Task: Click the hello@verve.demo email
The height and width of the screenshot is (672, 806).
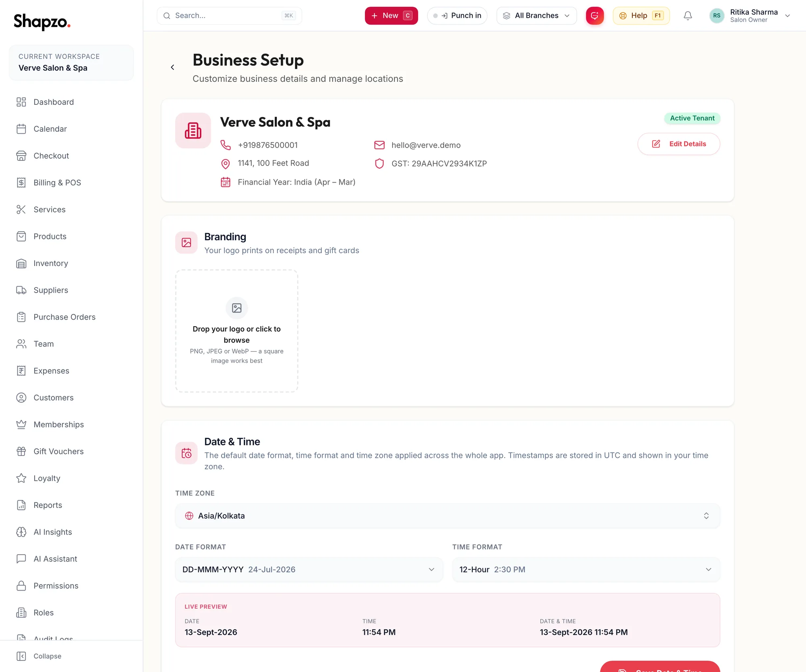Action: 426,145
